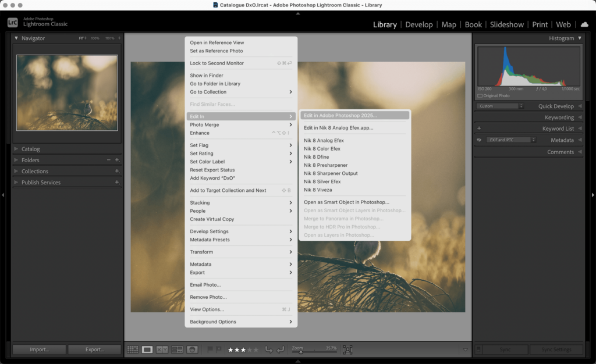Choose Edit in Adobe Photoshop 2025
The width and height of the screenshot is (596, 364).
(355, 115)
